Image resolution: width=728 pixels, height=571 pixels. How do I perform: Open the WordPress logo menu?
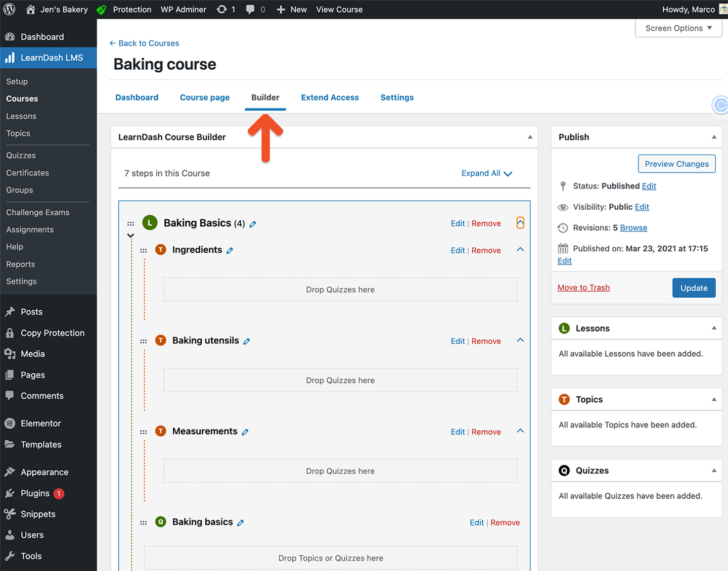[x=9, y=9]
